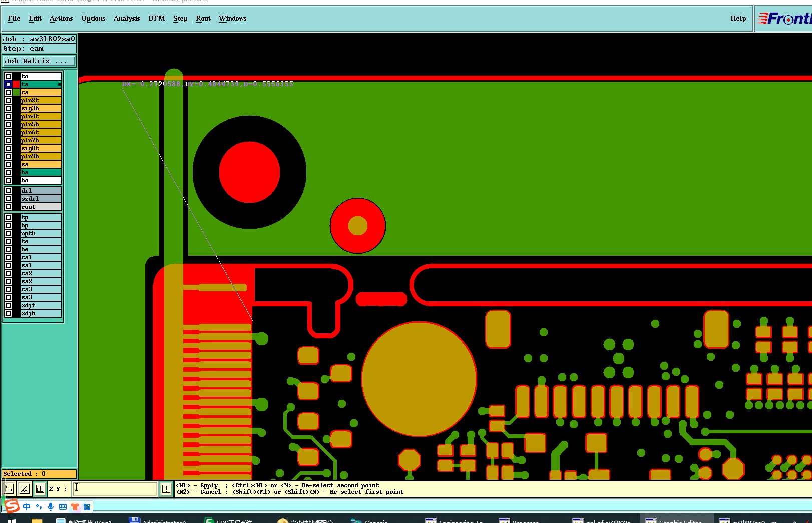Open the Options menu

(x=93, y=18)
